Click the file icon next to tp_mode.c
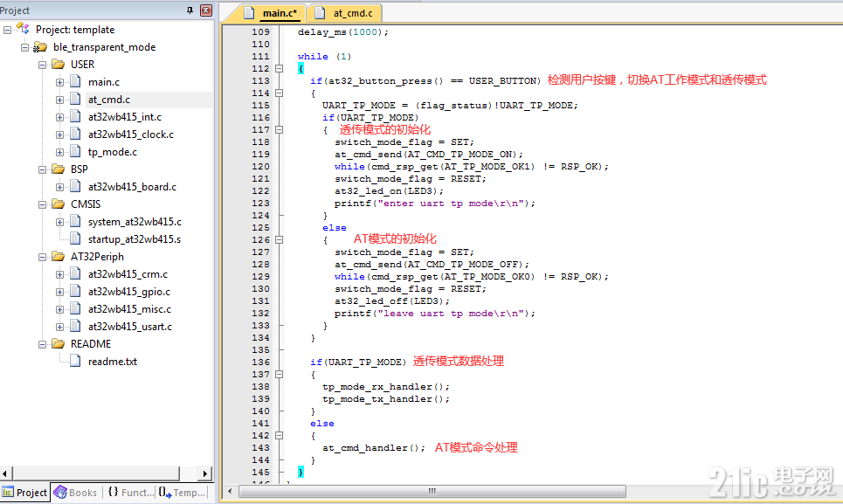The image size is (843, 504). tap(76, 151)
